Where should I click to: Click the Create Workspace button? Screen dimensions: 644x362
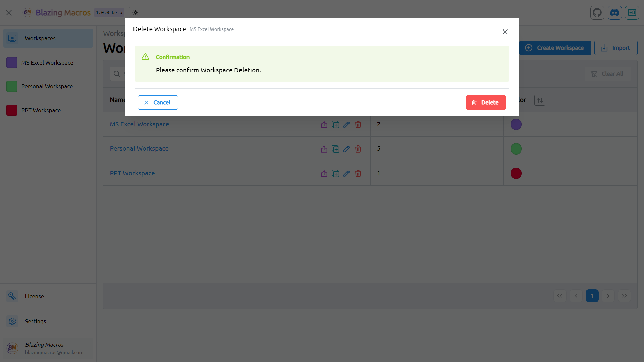pyautogui.click(x=555, y=48)
